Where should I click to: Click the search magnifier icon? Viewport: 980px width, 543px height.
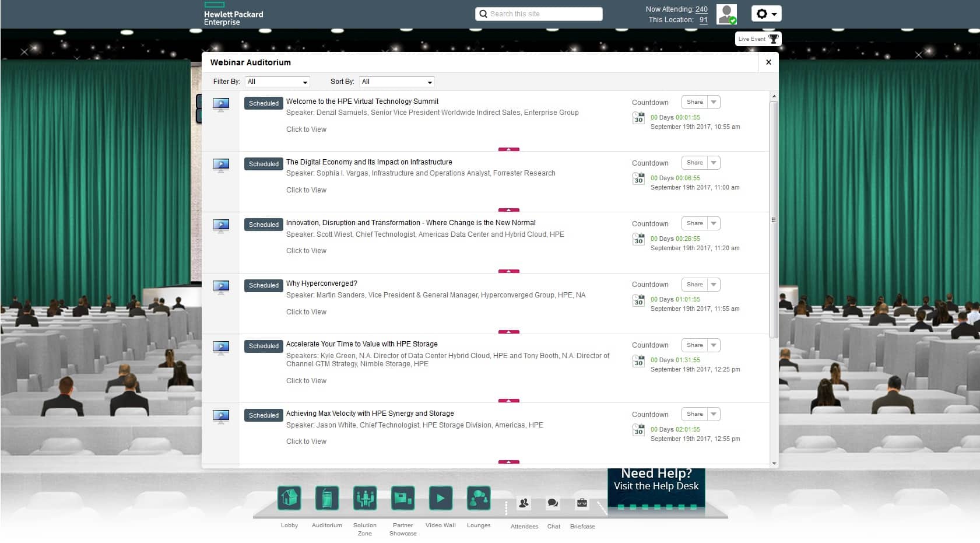click(483, 14)
